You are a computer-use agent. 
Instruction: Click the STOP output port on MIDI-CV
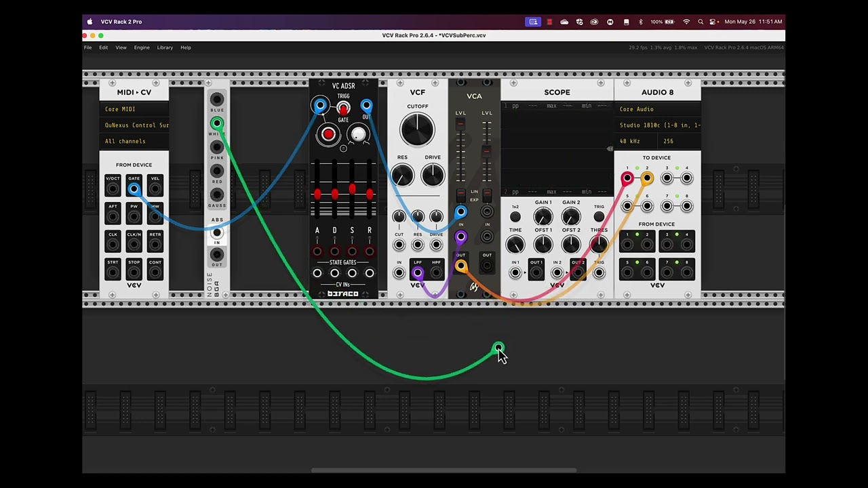click(x=134, y=272)
